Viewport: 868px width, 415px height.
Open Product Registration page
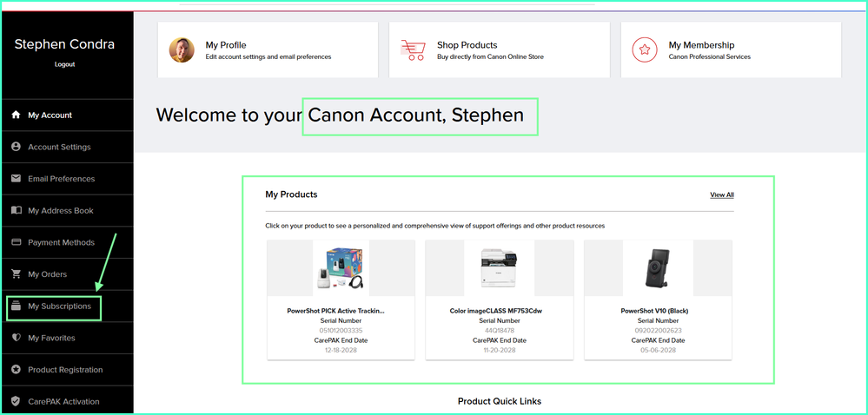click(x=67, y=370)
